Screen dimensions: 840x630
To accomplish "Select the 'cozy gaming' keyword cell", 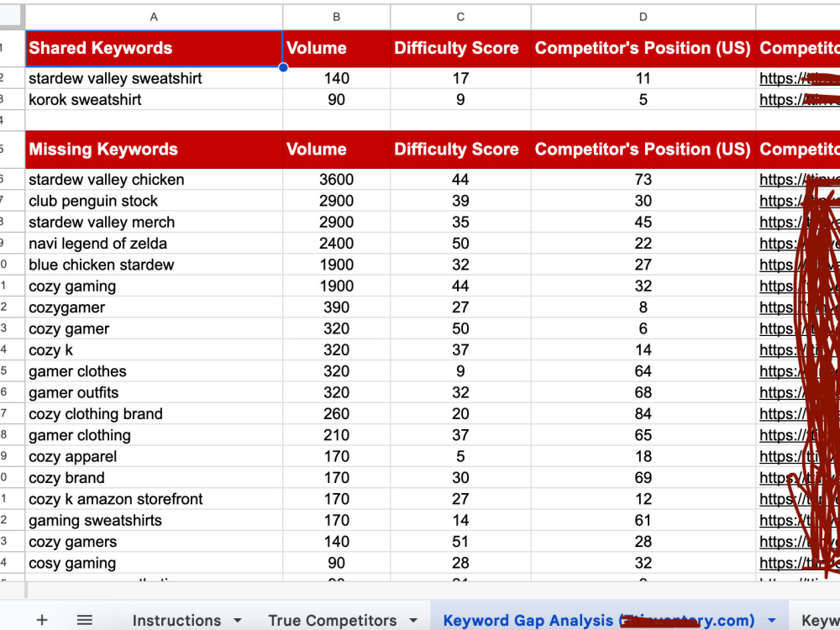I will coord(154,286).
